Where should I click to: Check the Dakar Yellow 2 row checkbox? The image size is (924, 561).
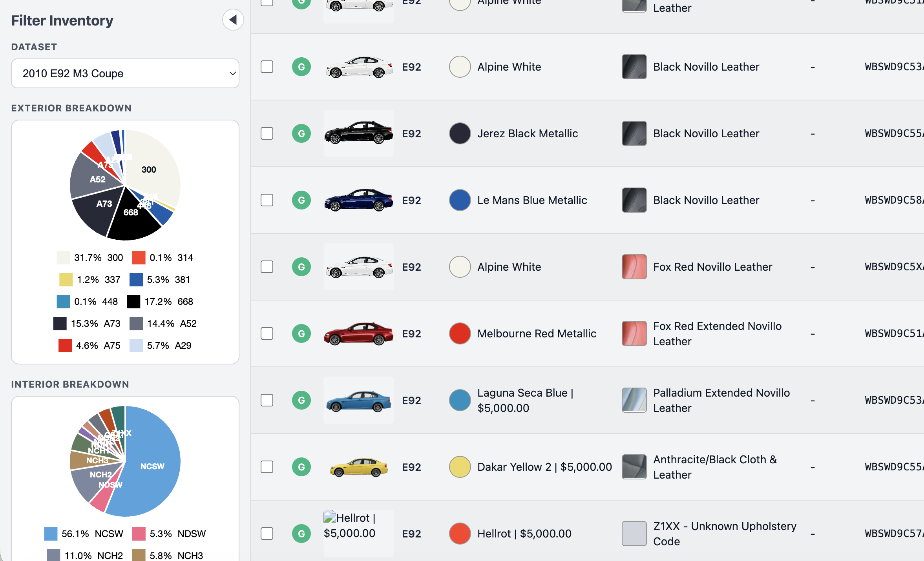pos(267,467)
